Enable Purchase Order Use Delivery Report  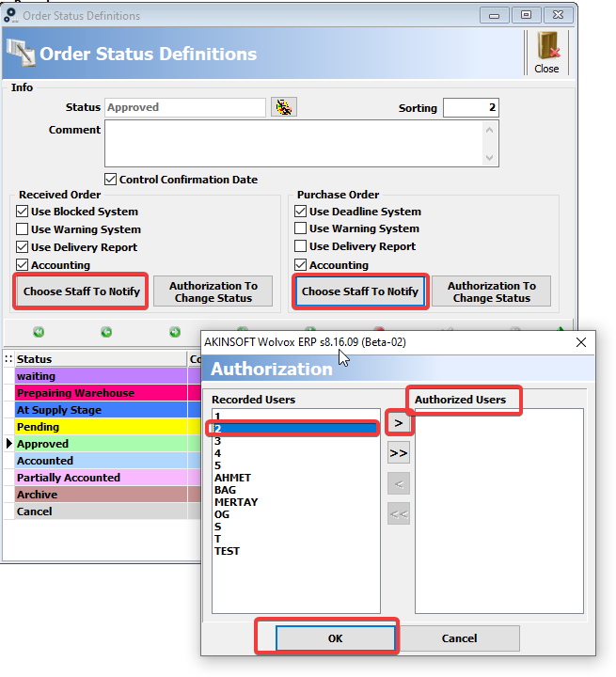click(x=300, y=246)
